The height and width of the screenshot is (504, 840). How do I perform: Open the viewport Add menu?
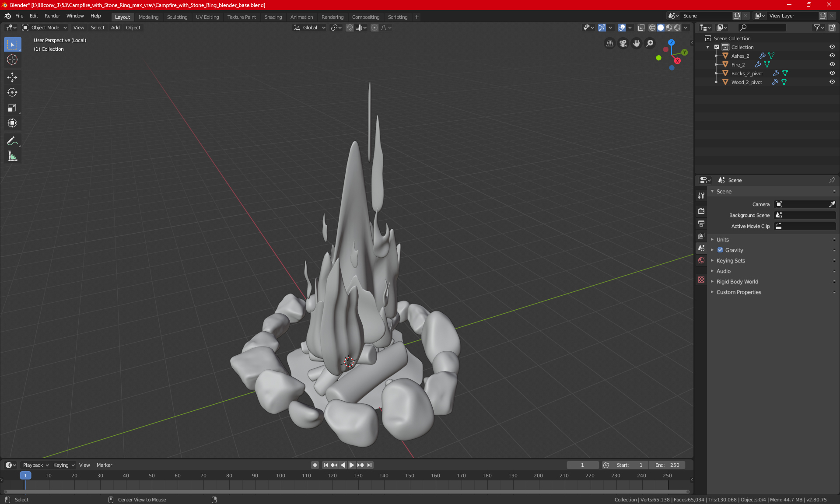point(115,28)
